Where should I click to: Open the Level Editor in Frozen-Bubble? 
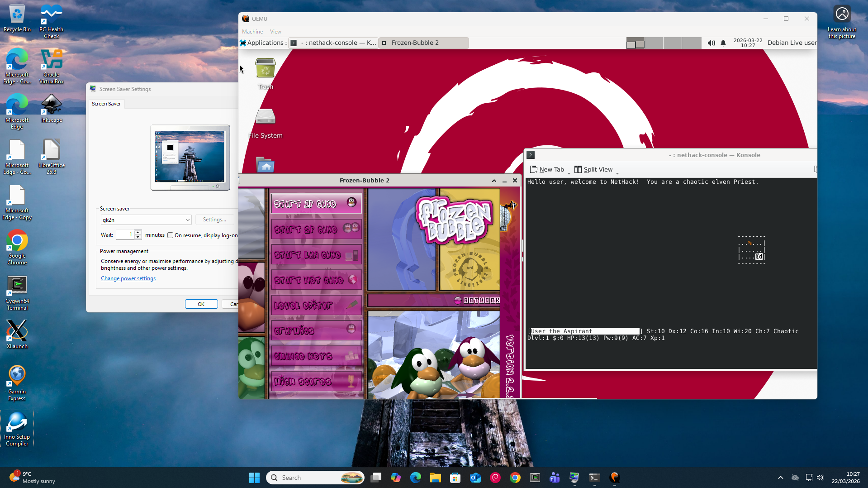316,306
